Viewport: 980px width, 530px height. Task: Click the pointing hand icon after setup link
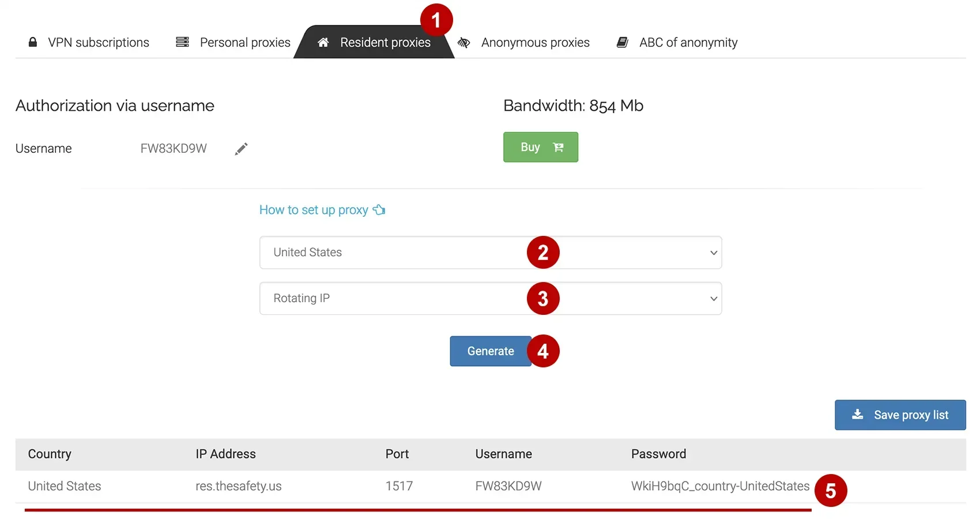coord(379,209)
